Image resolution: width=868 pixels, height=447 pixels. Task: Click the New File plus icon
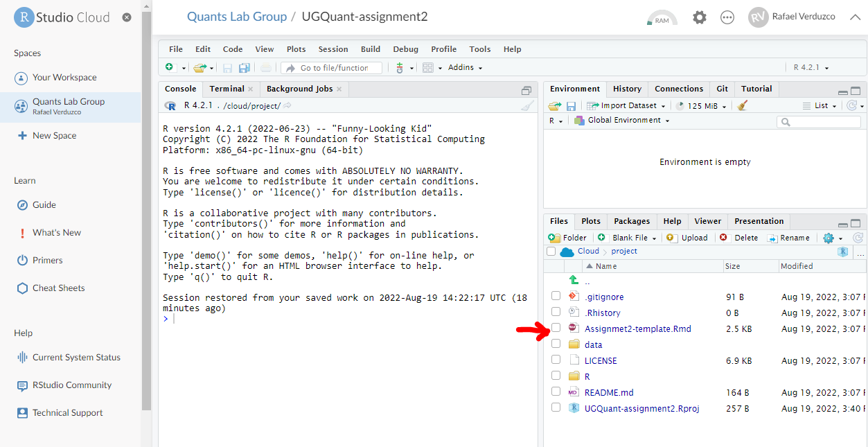[x=169, y=68]
